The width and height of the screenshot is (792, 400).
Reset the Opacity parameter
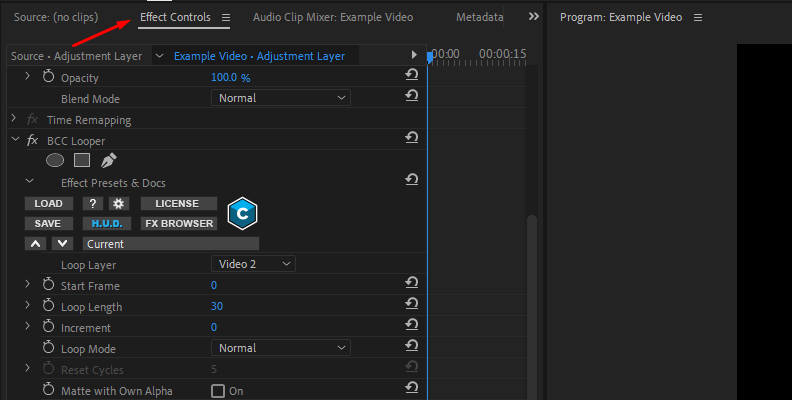pyautogui.click(x=412, y=75)
